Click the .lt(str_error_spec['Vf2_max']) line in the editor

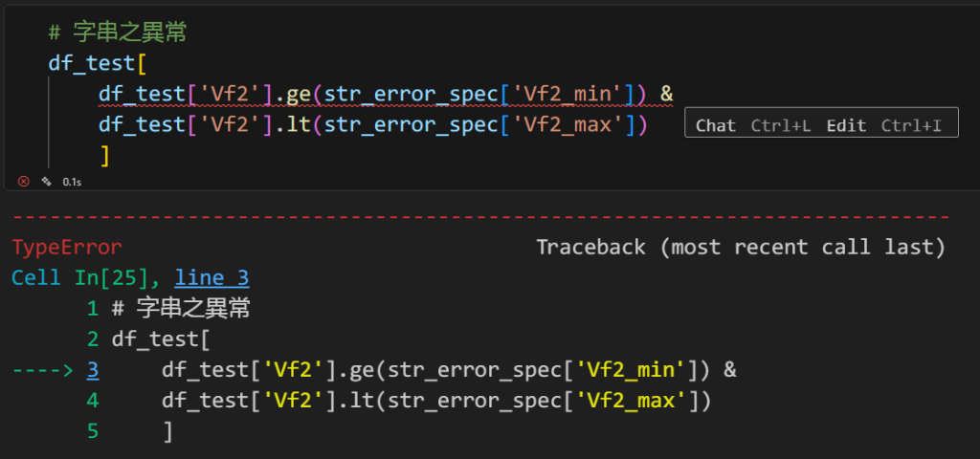click(373, 125)
